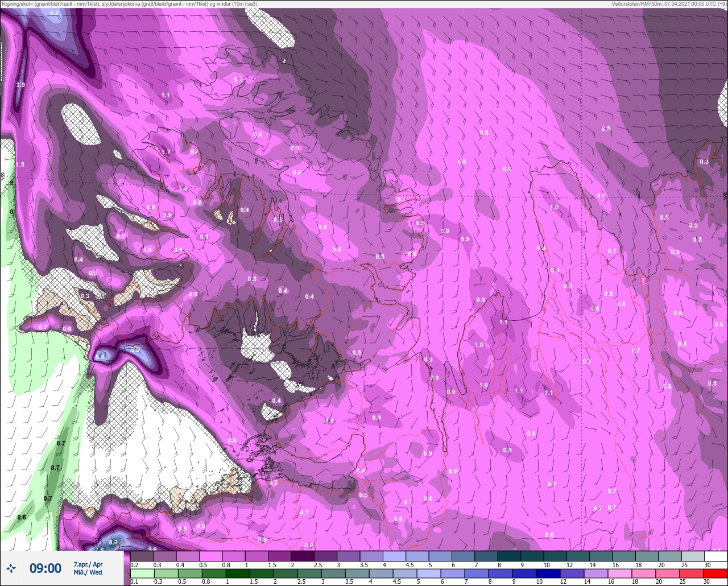Click rain legend swatch labeled 0.1
The height and width of the screenshot is (586, 728).
(x=142, y=573)
